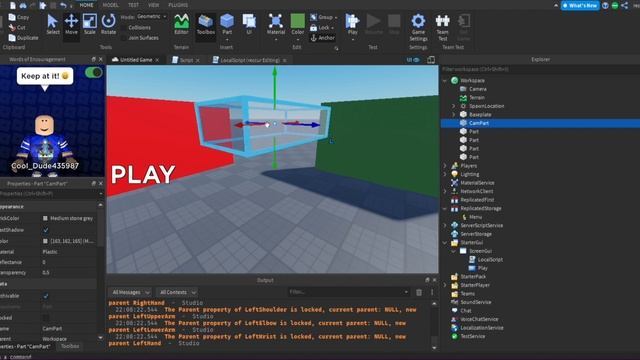
Task: Click the PLAY text button in viewport
Action: 143,175
